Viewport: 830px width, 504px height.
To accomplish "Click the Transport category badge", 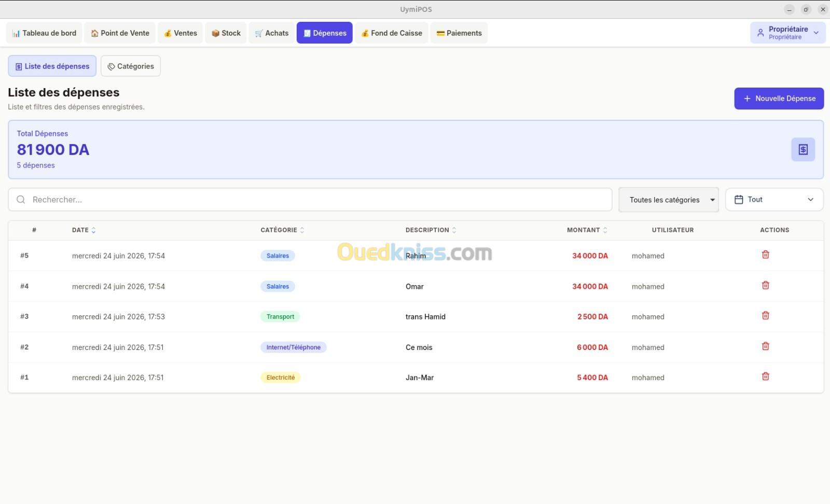I will coord(280,317).
